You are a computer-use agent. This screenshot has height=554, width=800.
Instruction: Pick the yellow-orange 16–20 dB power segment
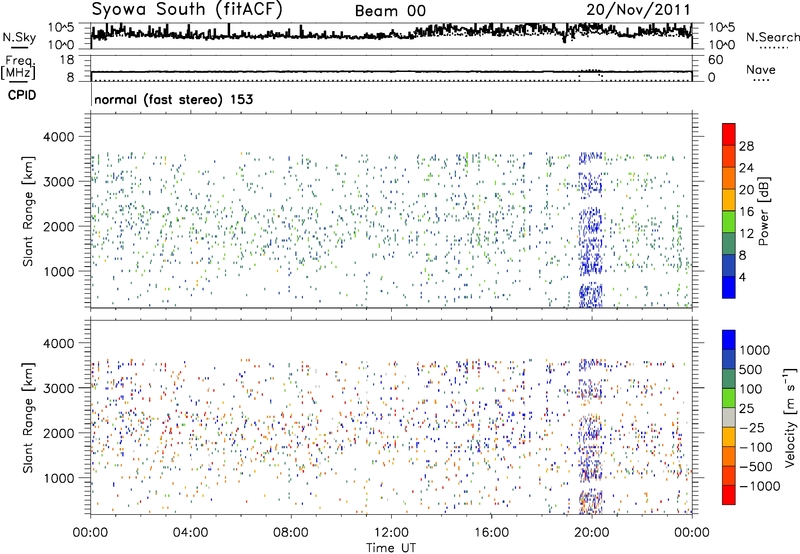(729, 200)
